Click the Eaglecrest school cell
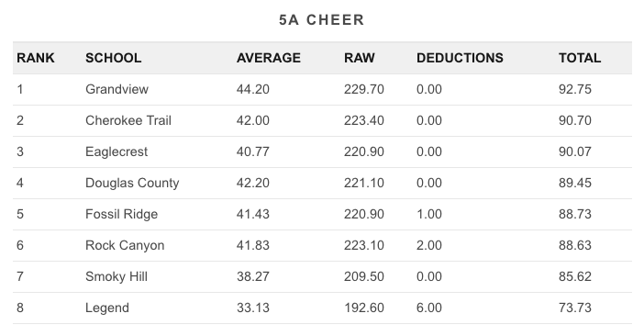 pos(117,151)
